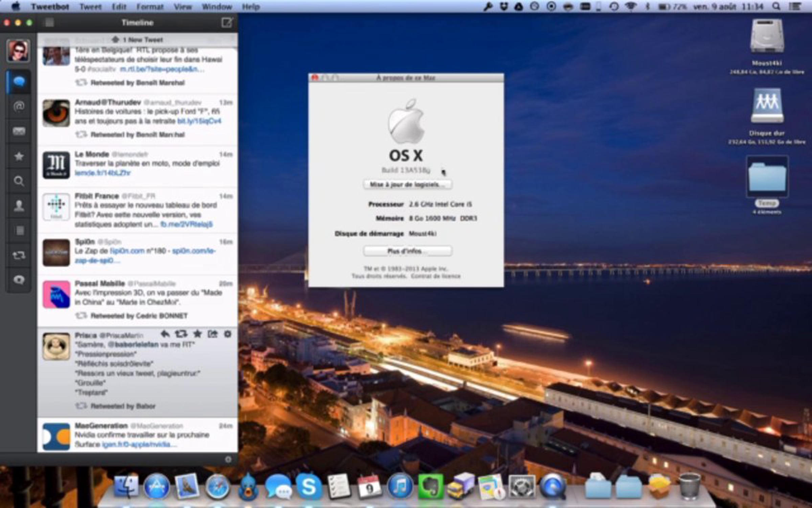
Task: Open the Help menu
Action: [x=251, y=6]
